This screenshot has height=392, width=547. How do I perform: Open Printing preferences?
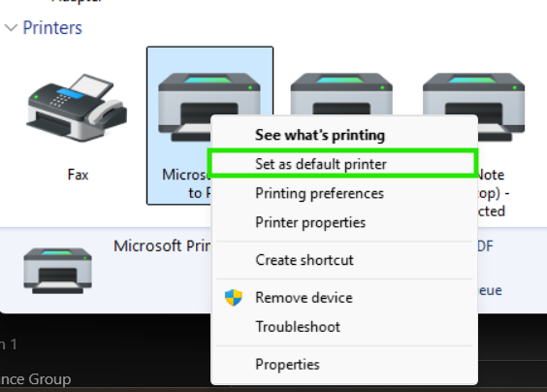click(x=344, y=193)
